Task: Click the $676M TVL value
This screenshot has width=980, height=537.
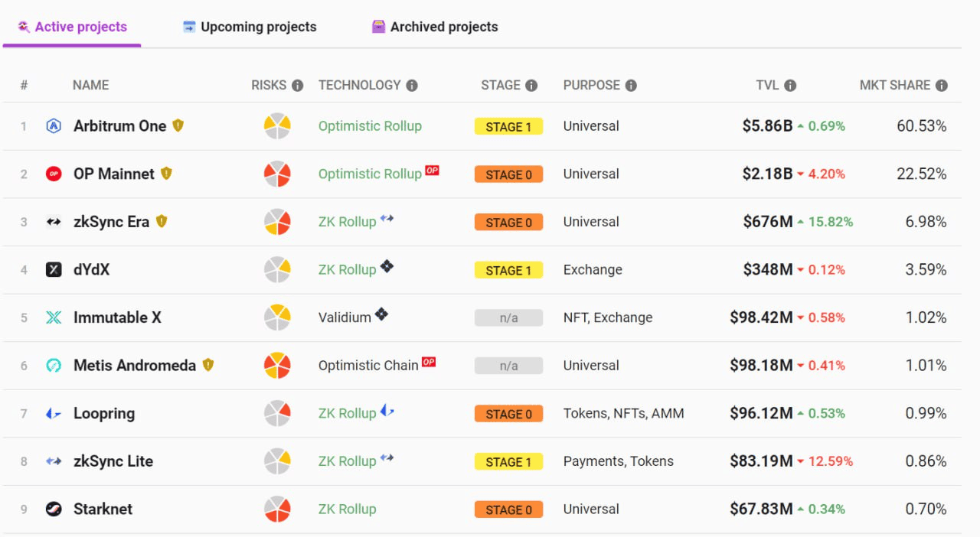Action: 768,222
